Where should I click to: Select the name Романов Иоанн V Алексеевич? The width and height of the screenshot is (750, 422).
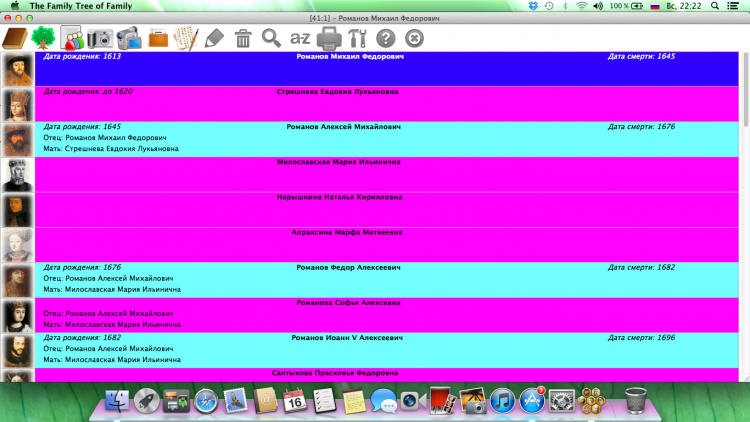click(x=347, y=338)
